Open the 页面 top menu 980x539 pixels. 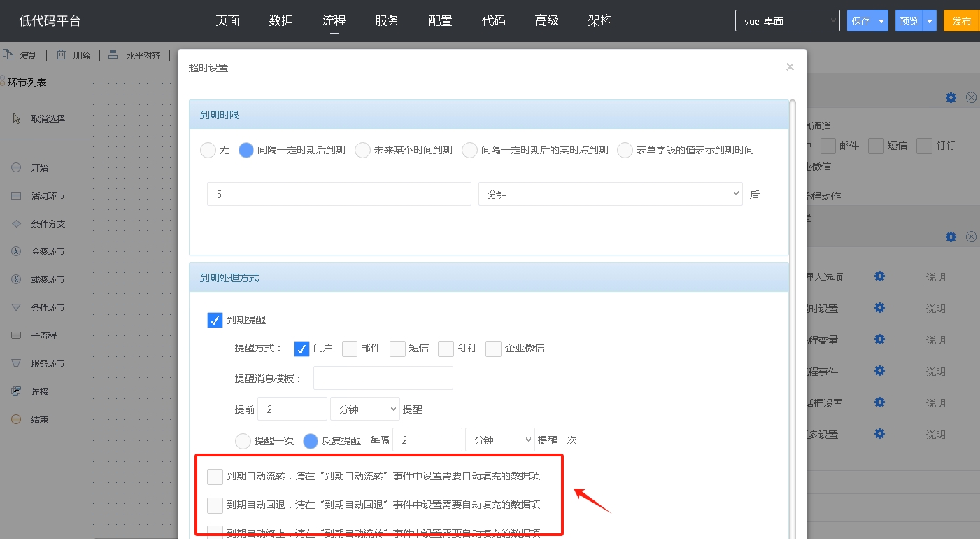(227, 20)
